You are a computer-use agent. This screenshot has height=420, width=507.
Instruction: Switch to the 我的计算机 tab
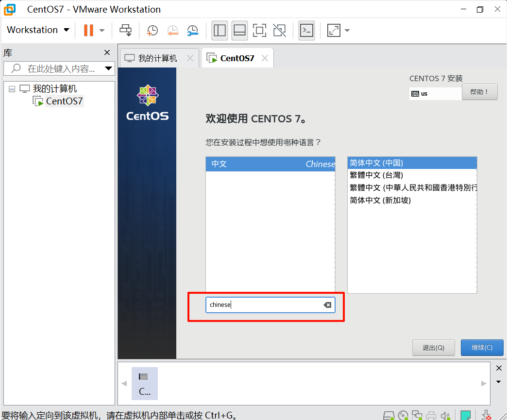coord(157,58)
